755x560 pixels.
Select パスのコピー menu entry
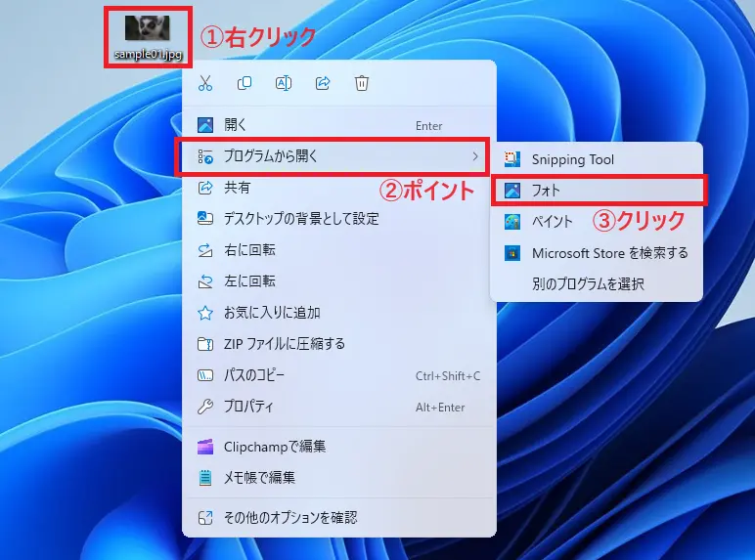pyautogui.click(x=256, y=375)
